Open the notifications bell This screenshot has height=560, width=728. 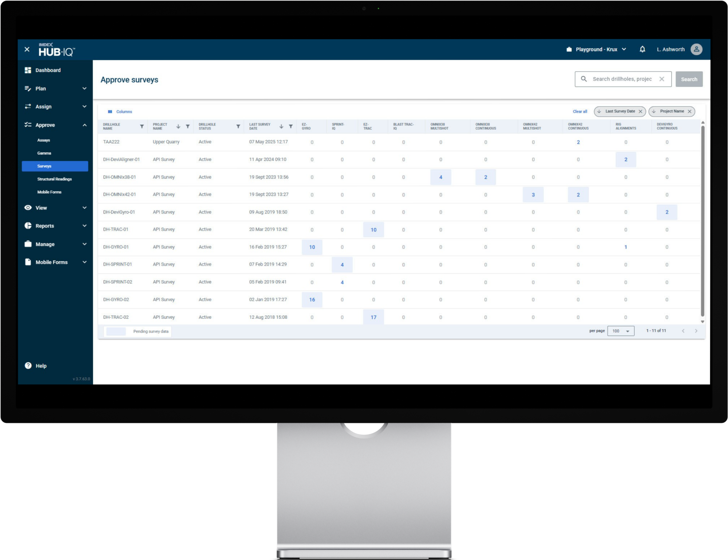642,49
